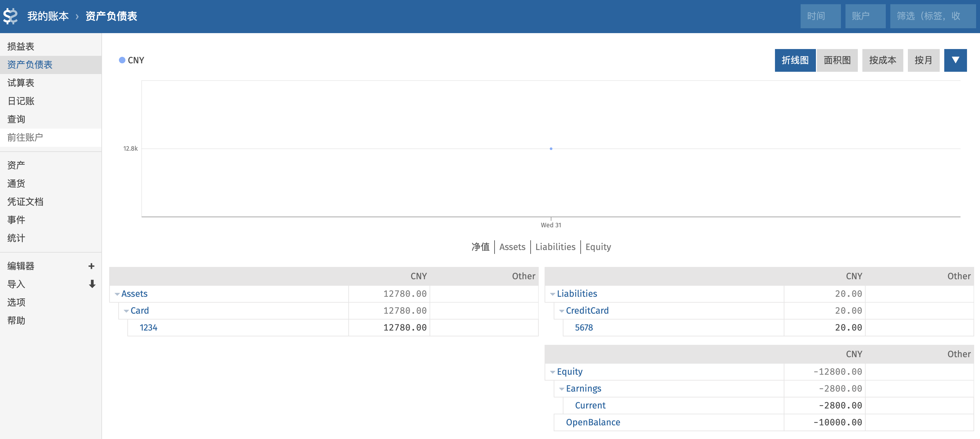This screenshot has width=980, height=439.
Task: Switch chart to 面积图 area mode
Action: point(837,60)
